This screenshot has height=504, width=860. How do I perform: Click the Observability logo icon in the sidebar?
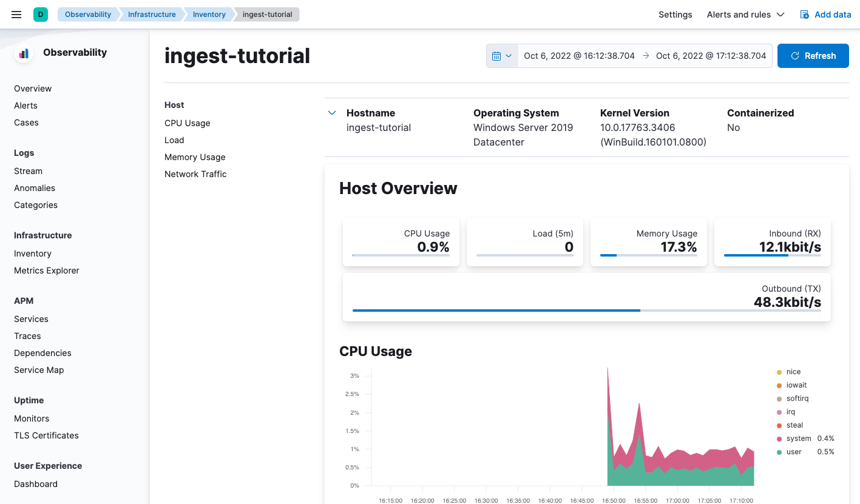22,53
